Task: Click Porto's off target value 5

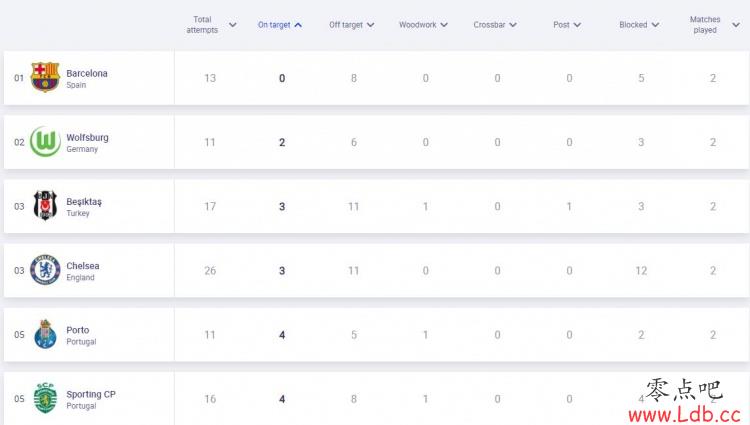Action: 353,335
